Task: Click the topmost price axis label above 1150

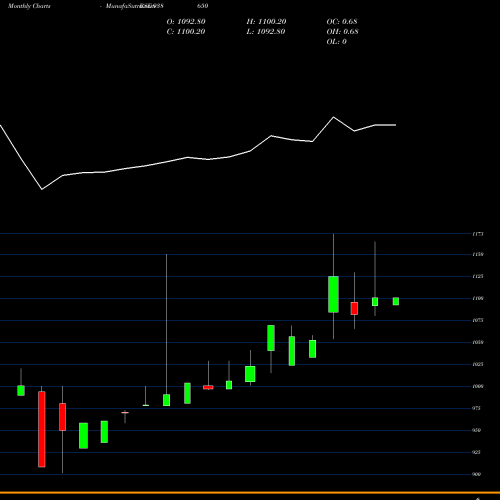Action: coord(477,234)
